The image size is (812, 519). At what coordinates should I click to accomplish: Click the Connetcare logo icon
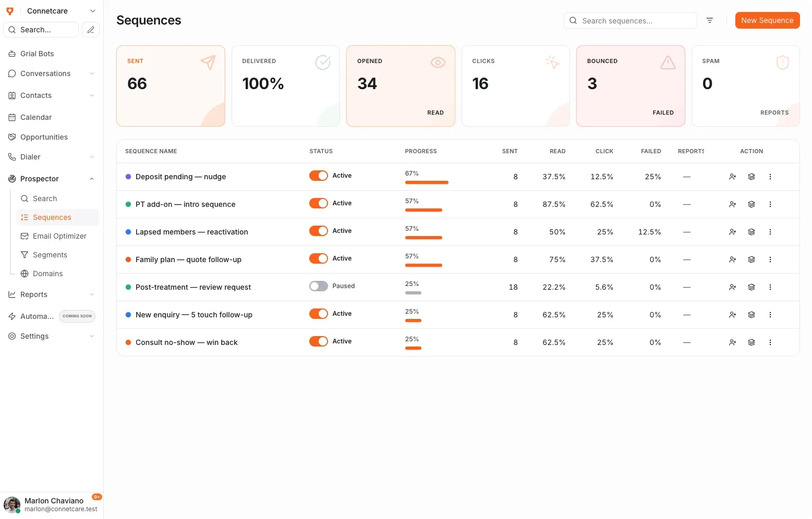(x=10, y=11)
